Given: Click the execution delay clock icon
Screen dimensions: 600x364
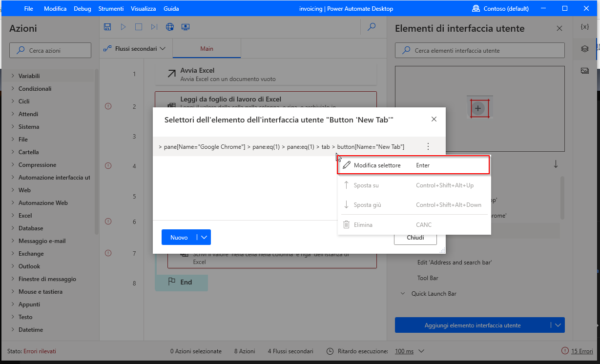Looking at the screenshot, I should (x=330, y=351).
